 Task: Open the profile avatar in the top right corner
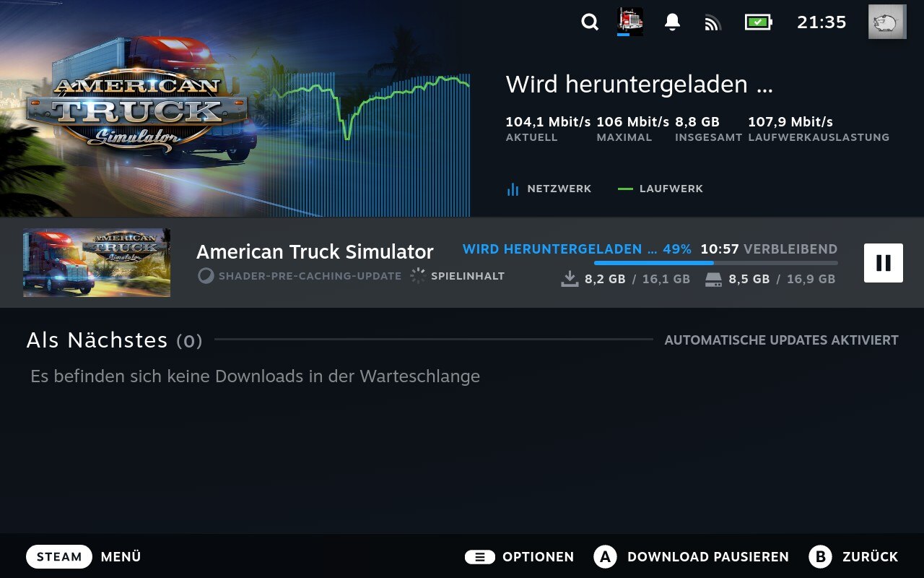tap(886, 22)
